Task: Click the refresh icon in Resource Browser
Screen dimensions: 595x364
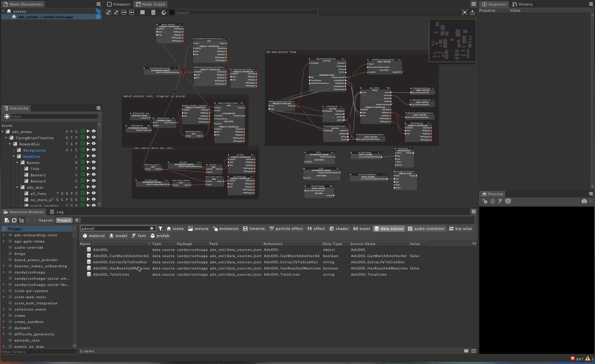Action: [14, 220]
